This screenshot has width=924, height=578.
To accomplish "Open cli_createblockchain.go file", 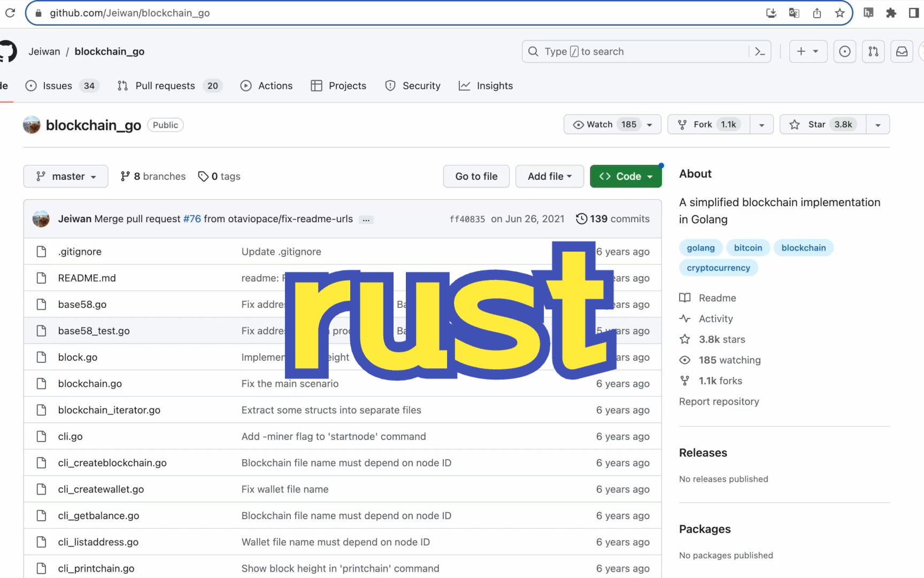I will point(112,462).
